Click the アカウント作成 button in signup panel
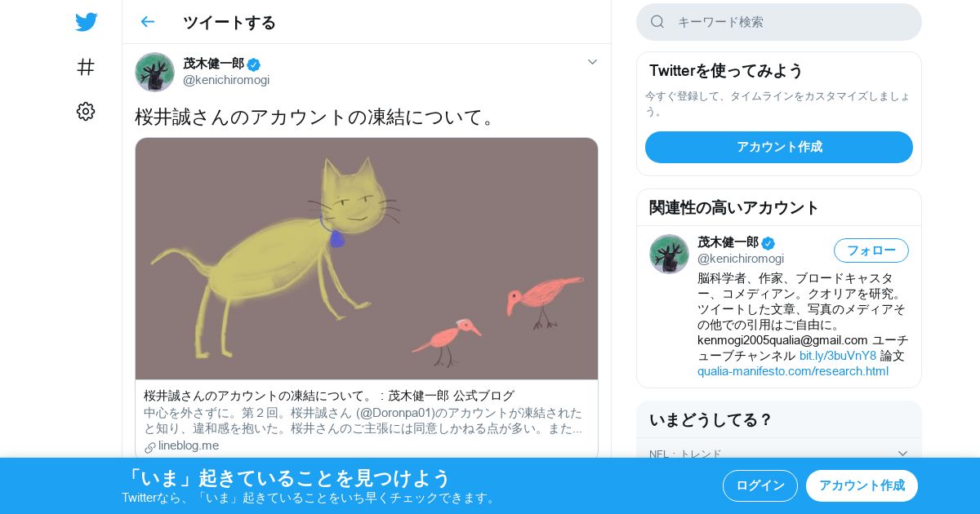The width and height of the screenshot is (980, 514). click(x=779, y=147)
